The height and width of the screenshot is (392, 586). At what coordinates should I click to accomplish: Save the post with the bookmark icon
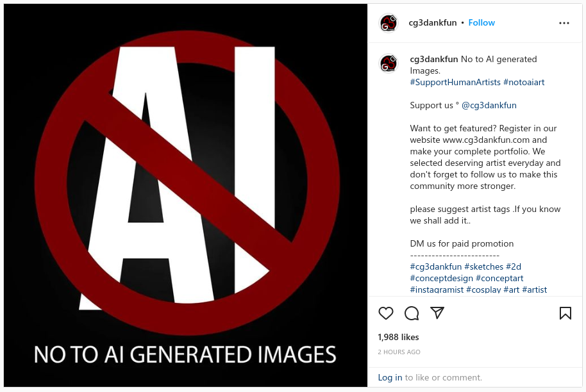coord(565,313)
